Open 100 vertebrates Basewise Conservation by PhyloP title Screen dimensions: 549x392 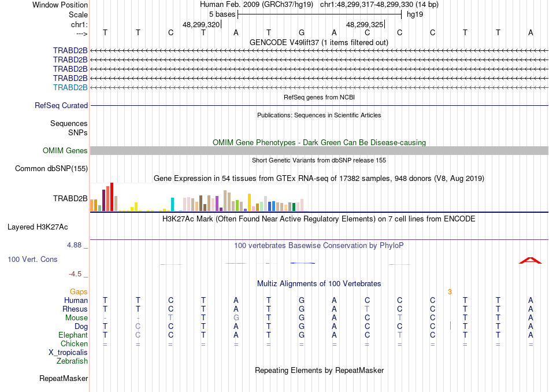pyautogui.click(x=319, y=246)
